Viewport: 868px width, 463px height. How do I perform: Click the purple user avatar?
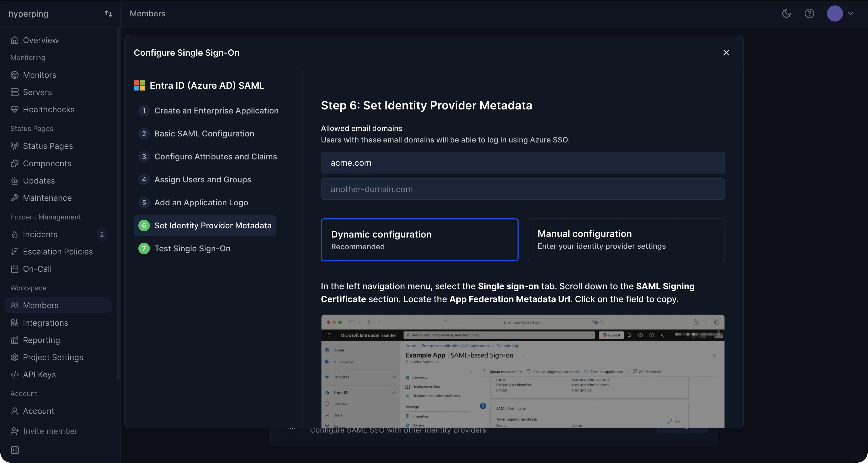835,13
